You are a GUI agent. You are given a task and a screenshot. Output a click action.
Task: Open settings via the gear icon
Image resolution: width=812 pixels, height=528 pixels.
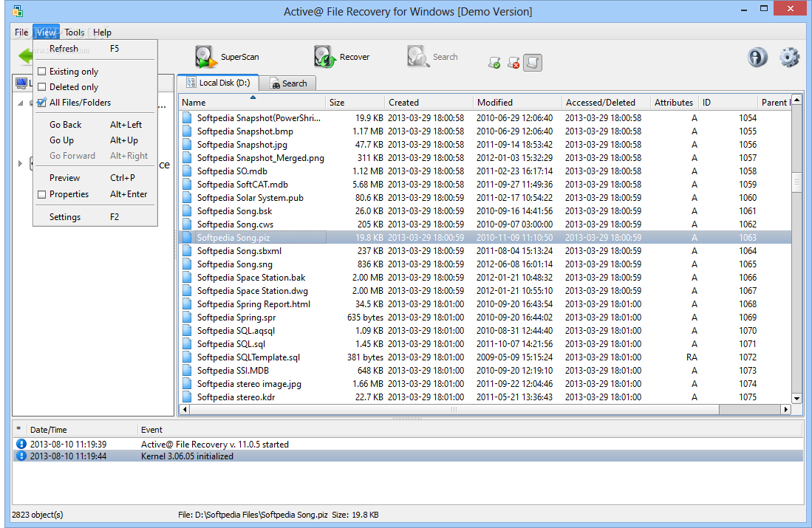[789, 57]
